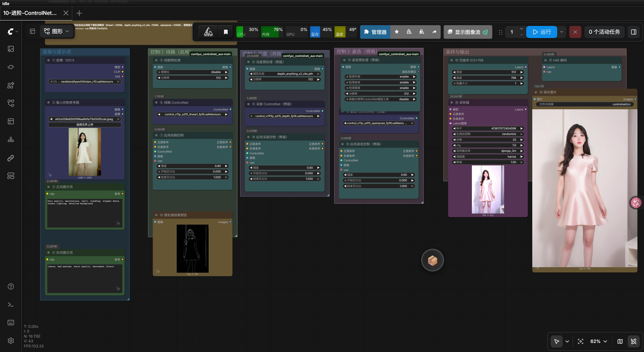Click the chain link icon in sidebar
Viewport: 644px width, 352px height.
[11, 158]
